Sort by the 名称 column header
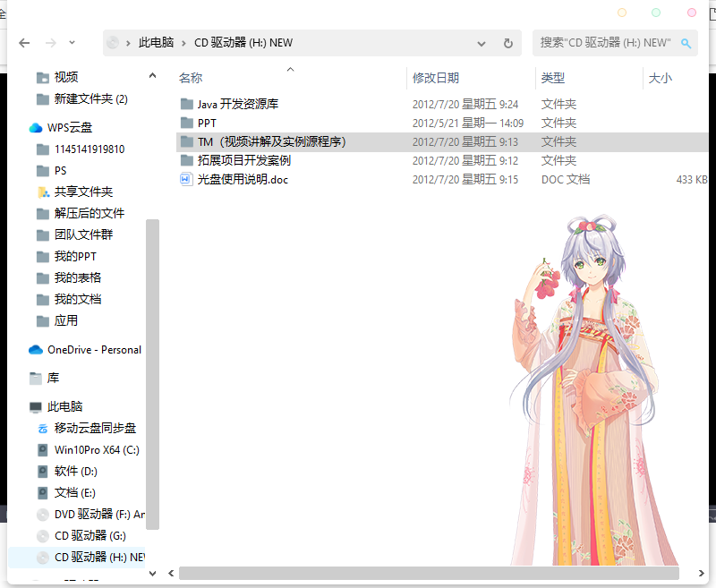Screen dimensions: 716x588 tap(191, 78)
